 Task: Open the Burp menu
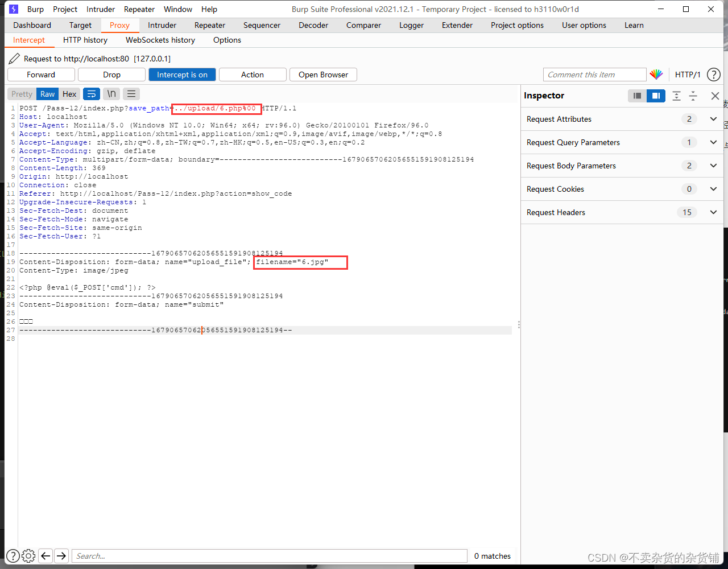pyautogui.click(x=35, y=9)
